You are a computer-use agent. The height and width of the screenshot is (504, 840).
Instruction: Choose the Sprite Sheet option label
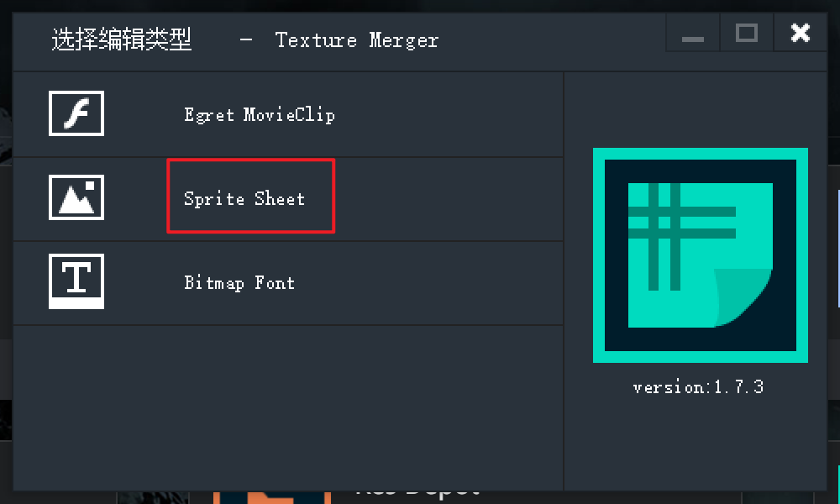[x=244, y=199]
